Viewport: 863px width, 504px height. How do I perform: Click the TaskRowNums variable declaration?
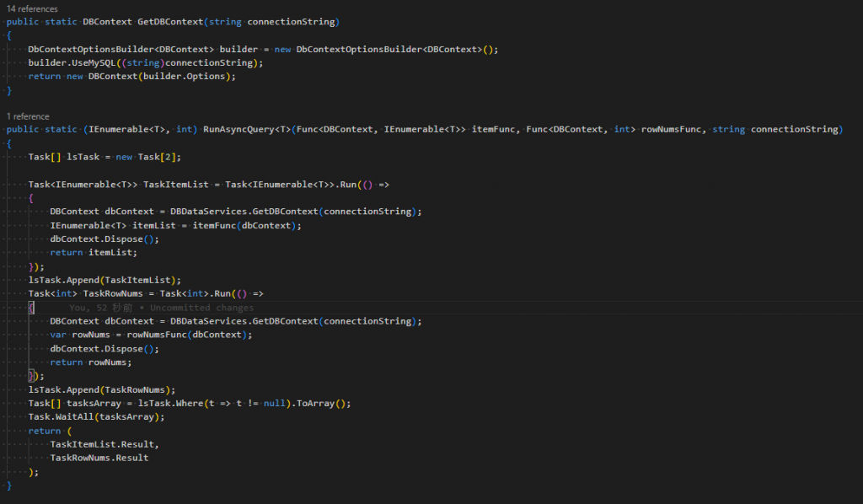pyautogui.click(x=112, y=294)
